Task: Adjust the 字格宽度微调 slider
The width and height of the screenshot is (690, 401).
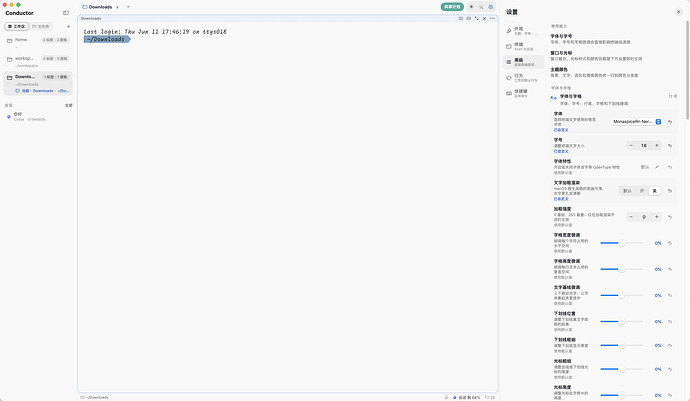Action: pos(621,243)
